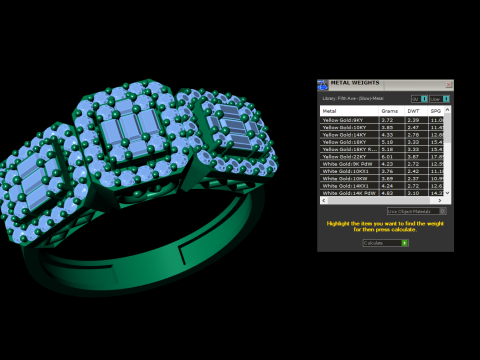The image size is (480, 360).
Task: Click the vertical scrollbar thumb
Action: coord(447,128)
